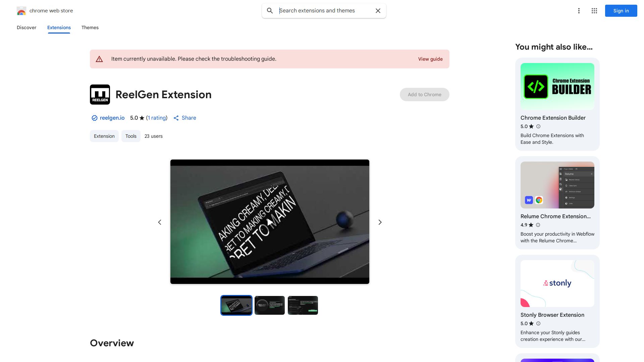Open the View guide link
This screenshot has width=644, height=362.
coord(430,59)
